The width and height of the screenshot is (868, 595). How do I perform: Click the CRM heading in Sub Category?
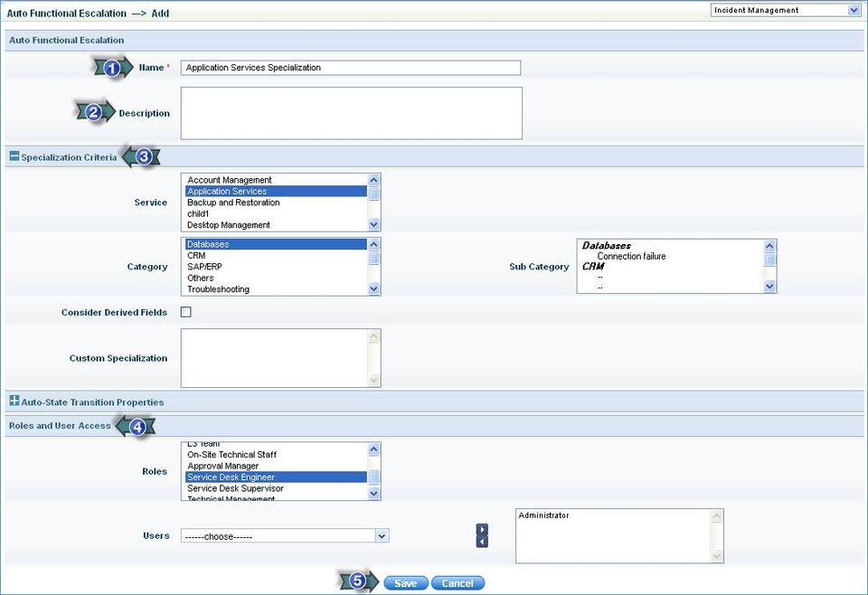pos(593,266)
